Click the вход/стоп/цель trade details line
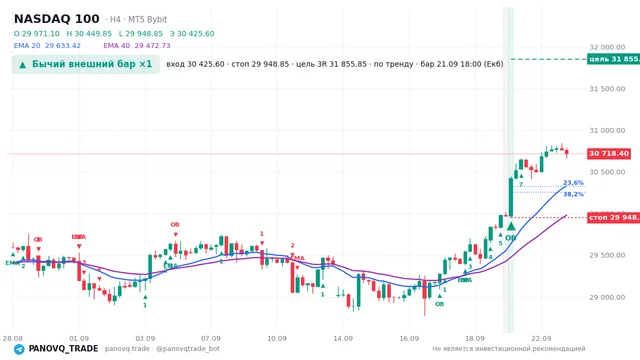 [335, 64]
